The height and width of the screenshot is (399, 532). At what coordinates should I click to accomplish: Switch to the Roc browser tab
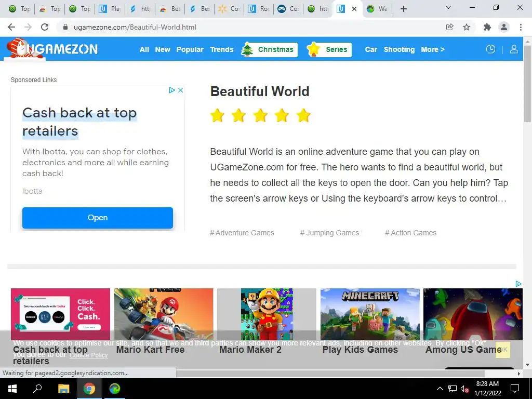click(x=260, y=9)
